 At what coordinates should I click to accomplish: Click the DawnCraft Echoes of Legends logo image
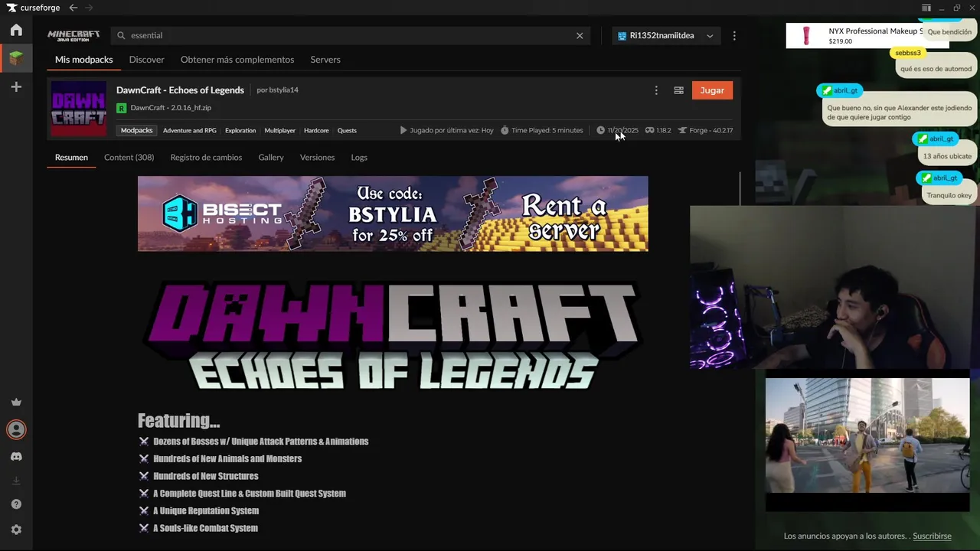coord(392,335)
